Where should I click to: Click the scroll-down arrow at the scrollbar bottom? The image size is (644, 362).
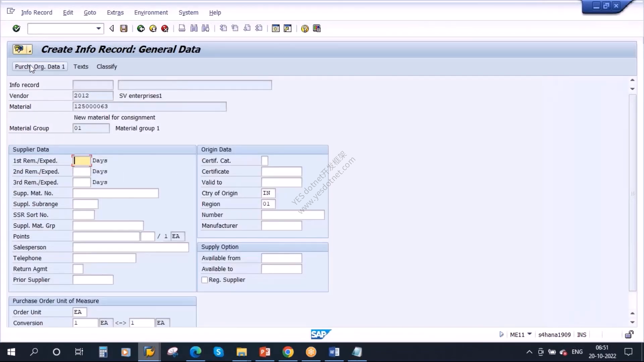(x=632, y=322)
